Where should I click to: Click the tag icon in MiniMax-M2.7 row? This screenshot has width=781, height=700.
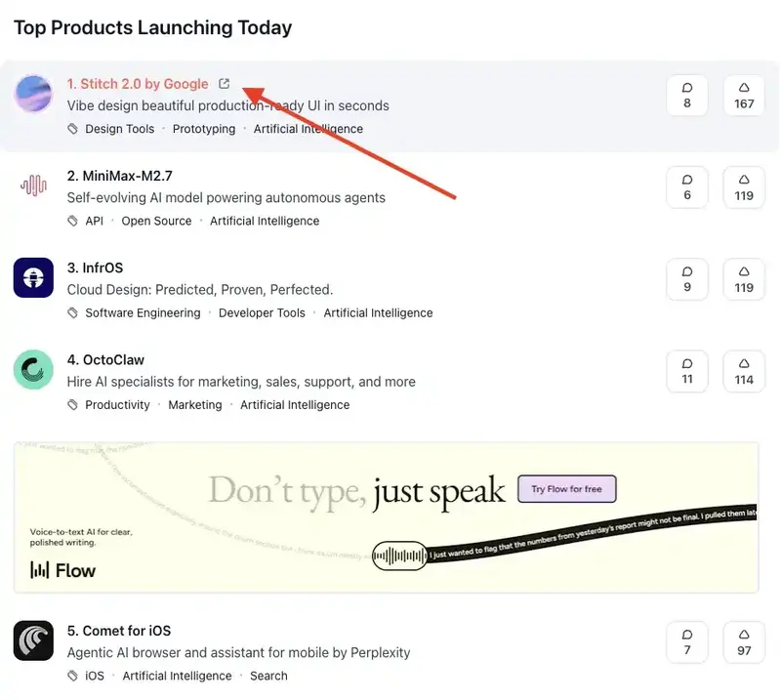point(72,221)
